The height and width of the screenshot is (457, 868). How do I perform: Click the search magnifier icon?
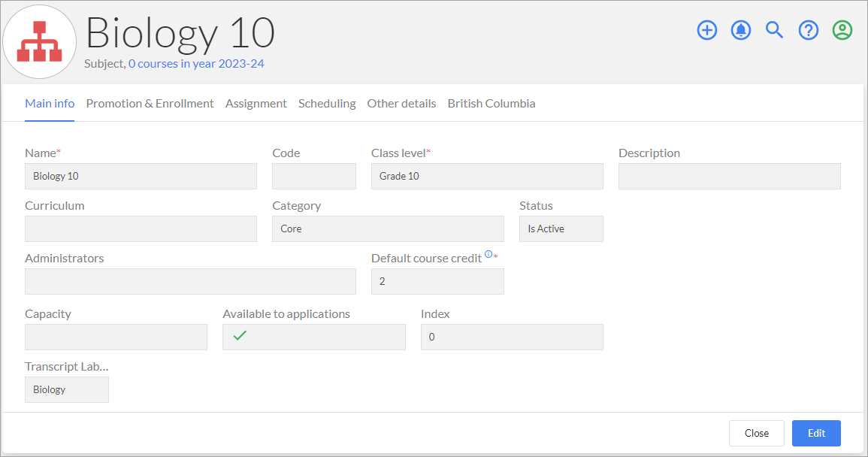(x=775, y=30)
